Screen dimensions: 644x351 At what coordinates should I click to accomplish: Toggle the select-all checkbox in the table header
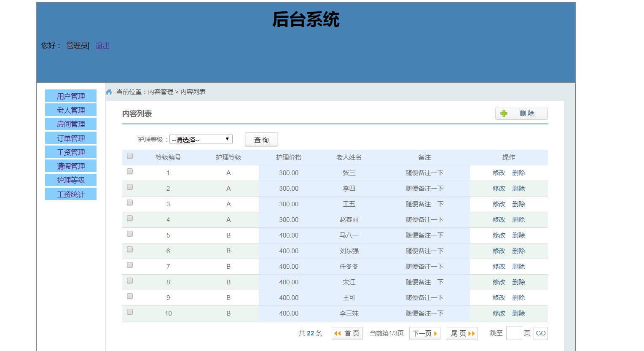coord(130,156)
